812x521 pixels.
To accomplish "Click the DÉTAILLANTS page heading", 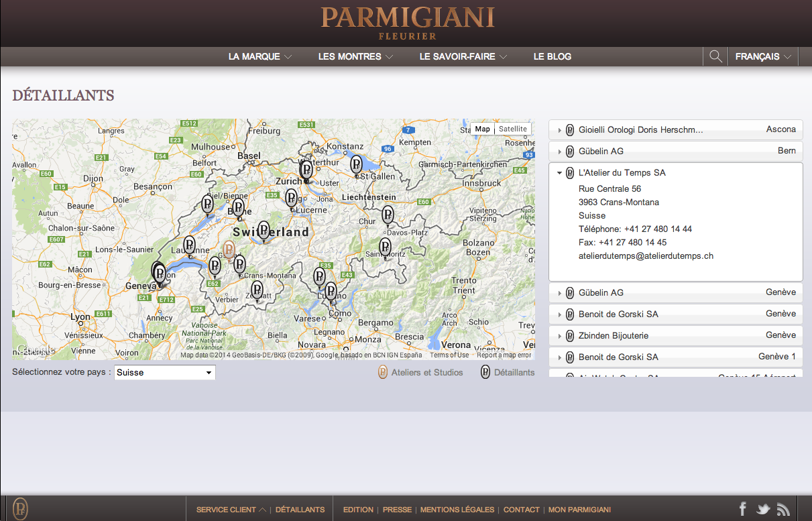I will pyautogui.click(x=63, y=95).
